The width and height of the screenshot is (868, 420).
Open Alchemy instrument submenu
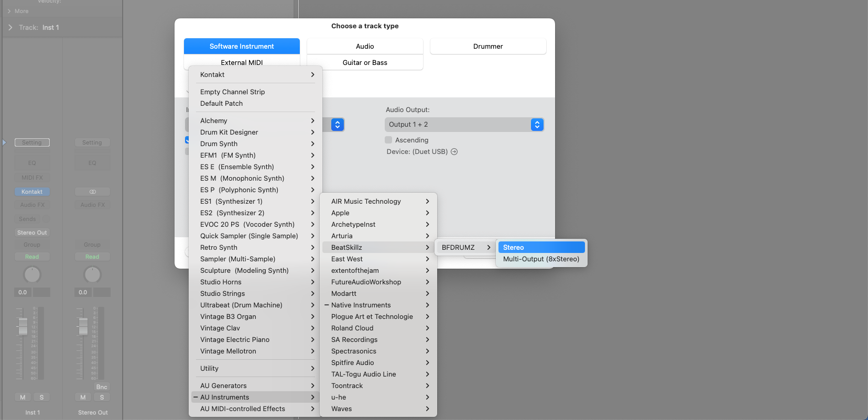(x=256, y=120)
